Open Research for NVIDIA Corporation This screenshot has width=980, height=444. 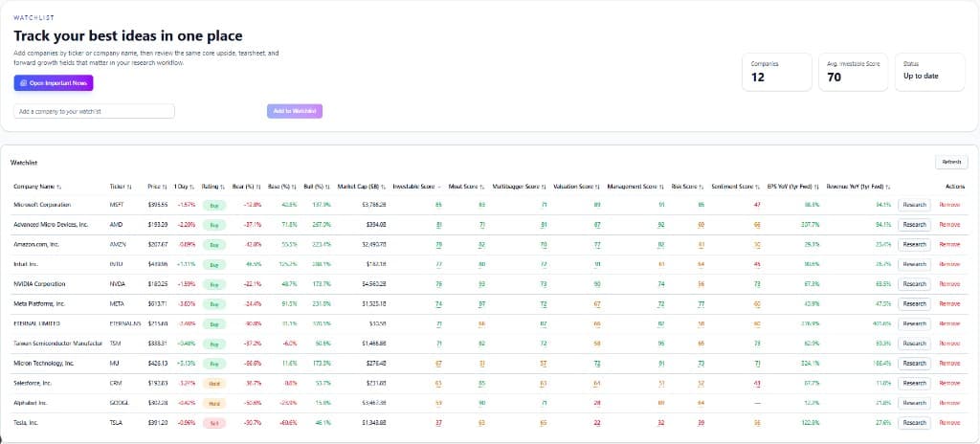tap(914, 283)
